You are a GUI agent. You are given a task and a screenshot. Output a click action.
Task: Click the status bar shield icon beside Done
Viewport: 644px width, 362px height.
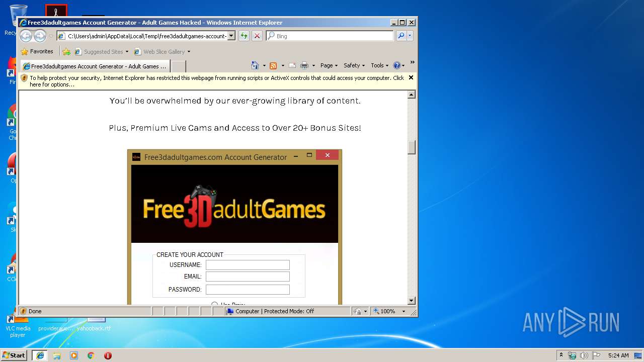pyautogui.click(x=23, y=311)
